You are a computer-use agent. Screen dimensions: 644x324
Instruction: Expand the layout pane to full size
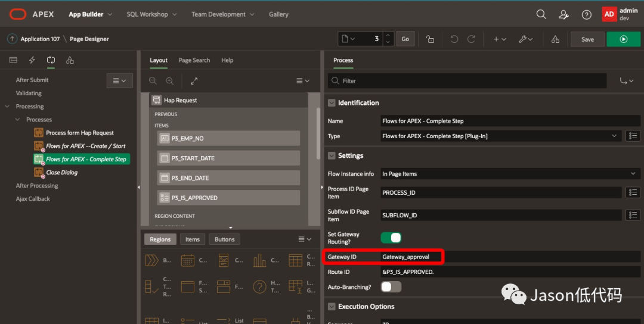coord(194,81)
